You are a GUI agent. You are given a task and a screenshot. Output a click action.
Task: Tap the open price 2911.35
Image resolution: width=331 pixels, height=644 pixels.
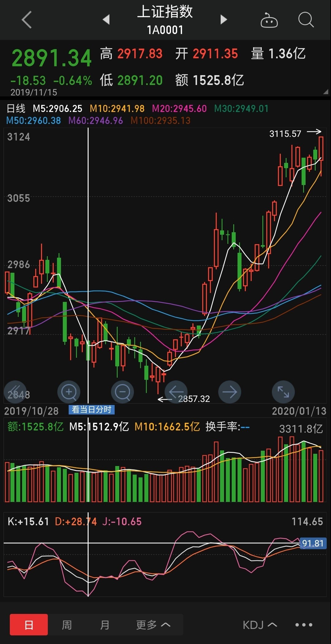click(x=215, y=54)
